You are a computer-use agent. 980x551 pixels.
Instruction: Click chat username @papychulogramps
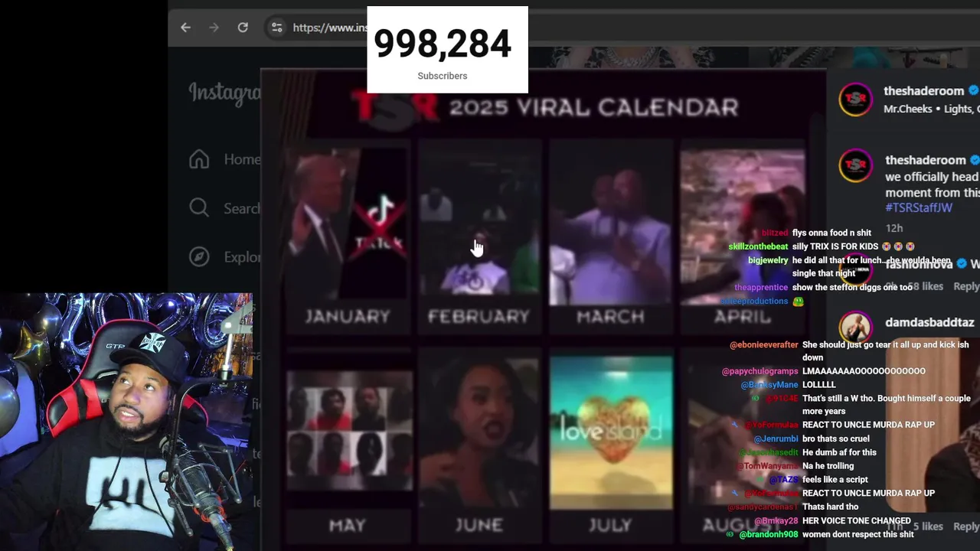pos(760,371)
